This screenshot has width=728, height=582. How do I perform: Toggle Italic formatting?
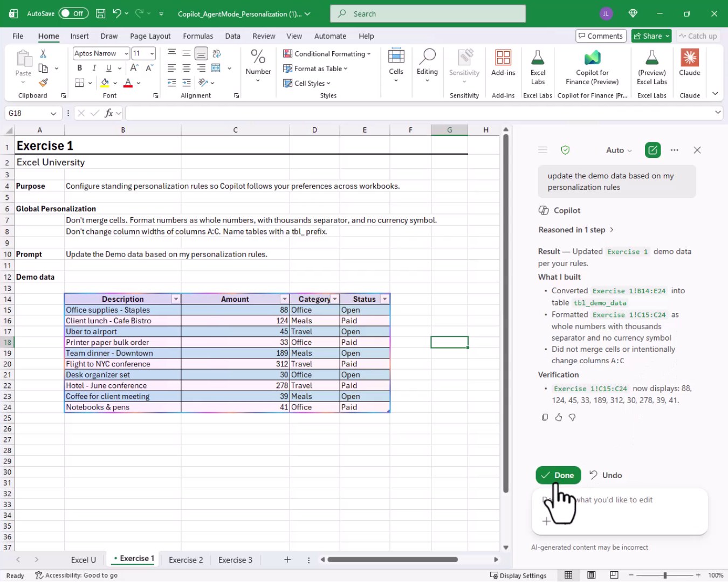pyautogui.click(x=94, y=68)
